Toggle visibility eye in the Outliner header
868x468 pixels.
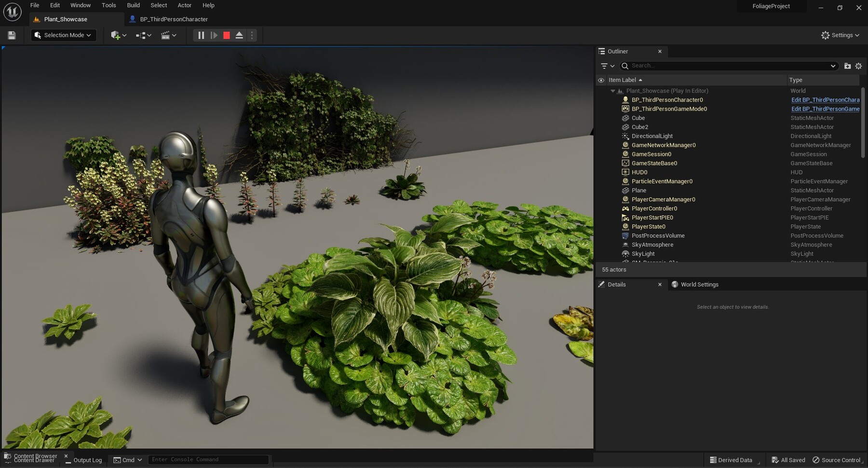point(601,80)
